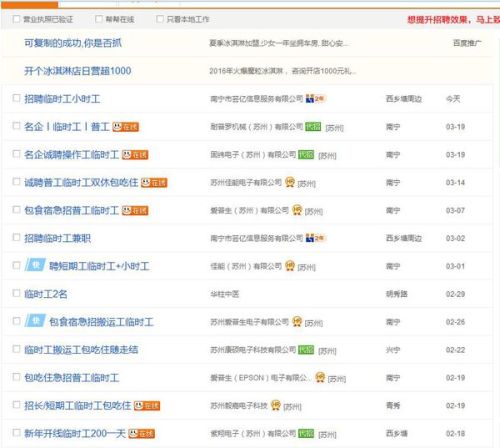The image size is (500, 448).
Task: Click the 在线 badge beside 新年开线临时工200一天
Action: (x=142, y=433)
